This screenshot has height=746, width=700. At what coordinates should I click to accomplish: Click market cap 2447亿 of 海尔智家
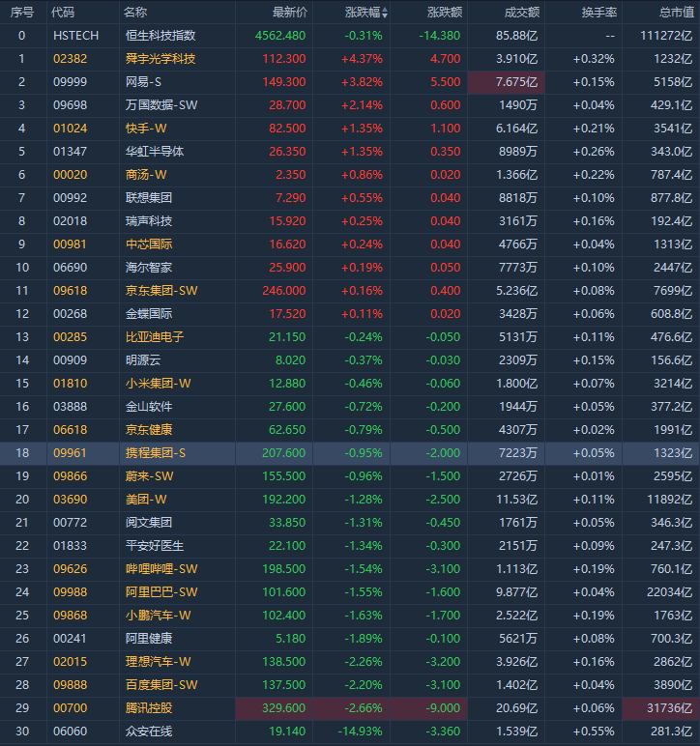point(673,268)
